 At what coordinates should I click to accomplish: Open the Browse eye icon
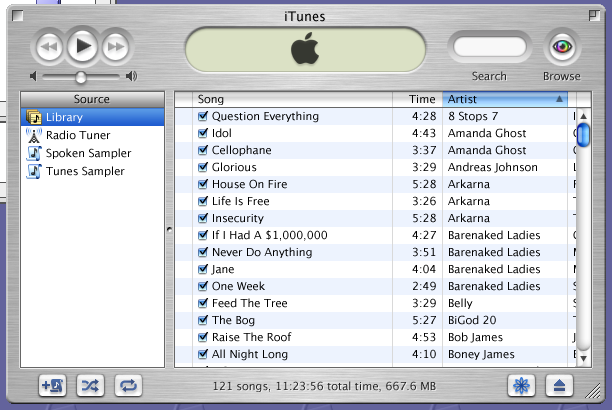tap(561, 47)
